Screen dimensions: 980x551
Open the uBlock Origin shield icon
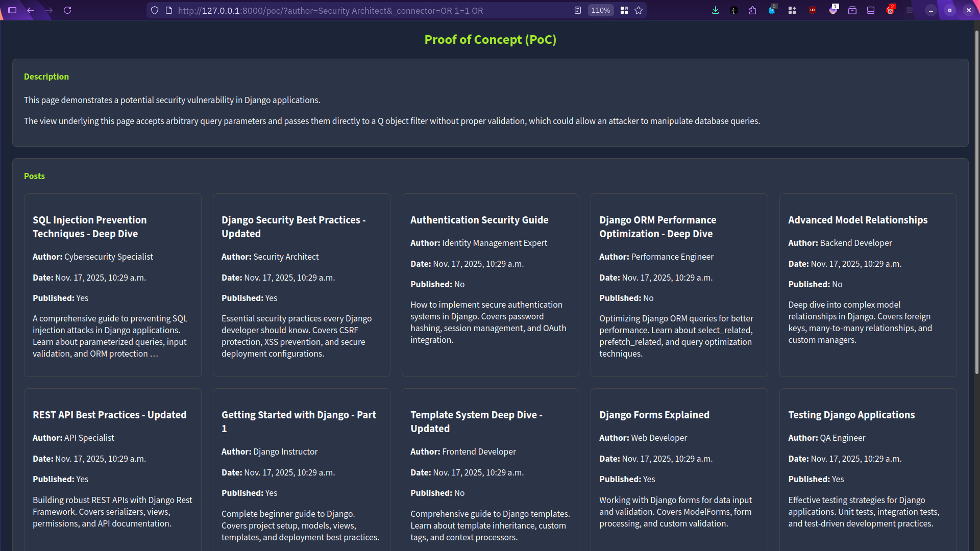click(813, 10)
